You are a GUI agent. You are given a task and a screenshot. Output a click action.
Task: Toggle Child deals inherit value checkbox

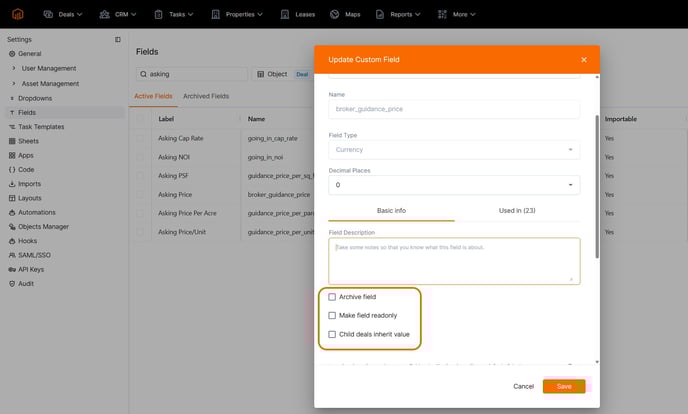333,334
